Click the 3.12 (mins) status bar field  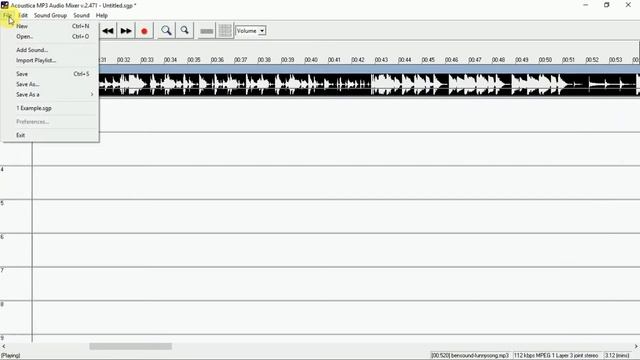point(617,356)
